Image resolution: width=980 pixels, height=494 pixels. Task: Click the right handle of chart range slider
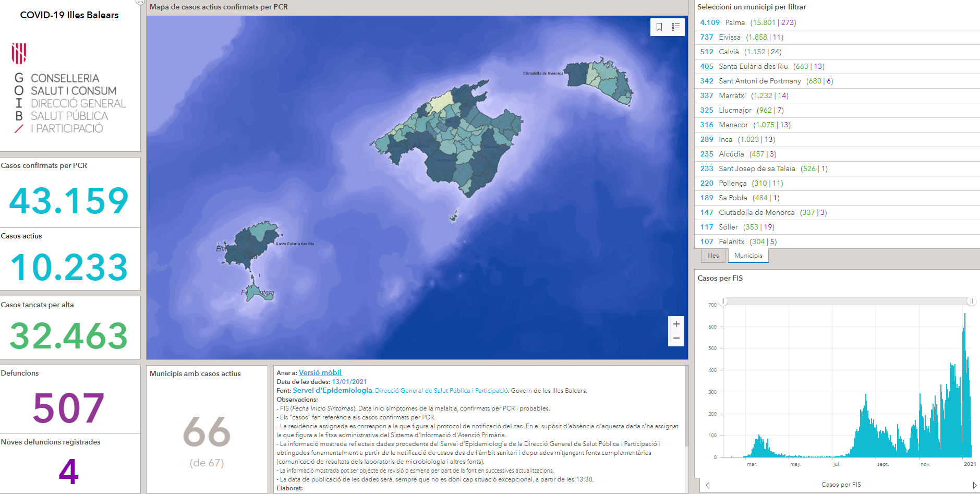(971, 301)
